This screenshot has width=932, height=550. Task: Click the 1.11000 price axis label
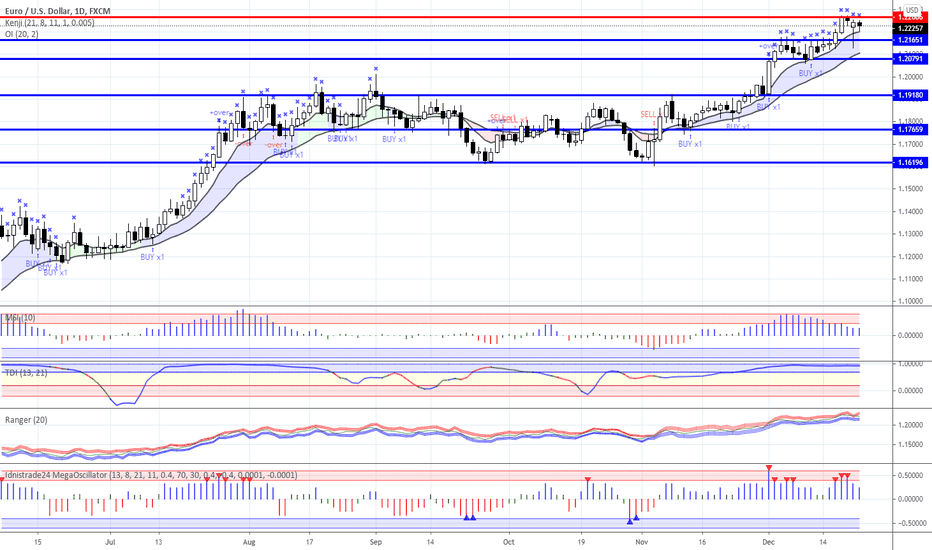(x=911, y=279)
